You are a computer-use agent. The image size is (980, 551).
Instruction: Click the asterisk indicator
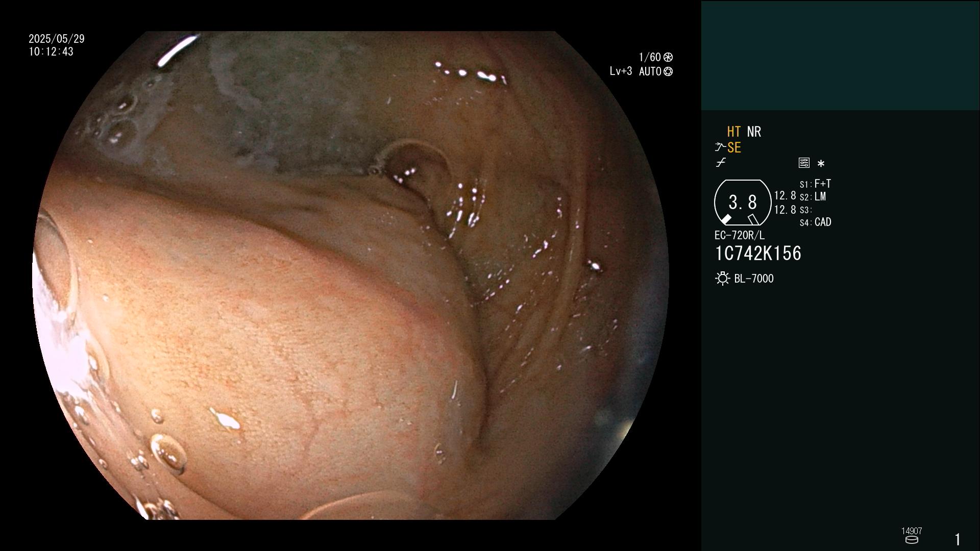click(821, 164)
